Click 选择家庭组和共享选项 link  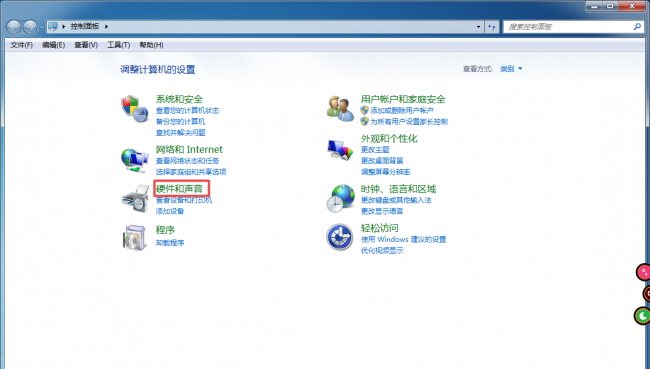191,172
